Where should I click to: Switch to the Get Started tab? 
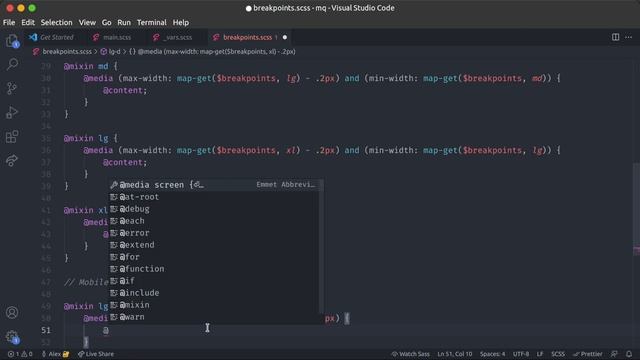coord(52,37)
